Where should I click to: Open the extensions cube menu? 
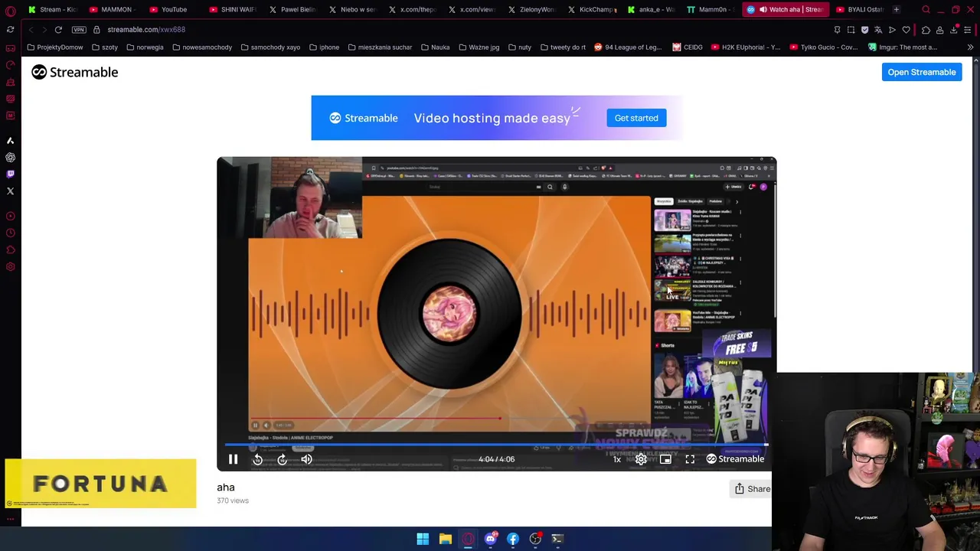click(926, 30)
